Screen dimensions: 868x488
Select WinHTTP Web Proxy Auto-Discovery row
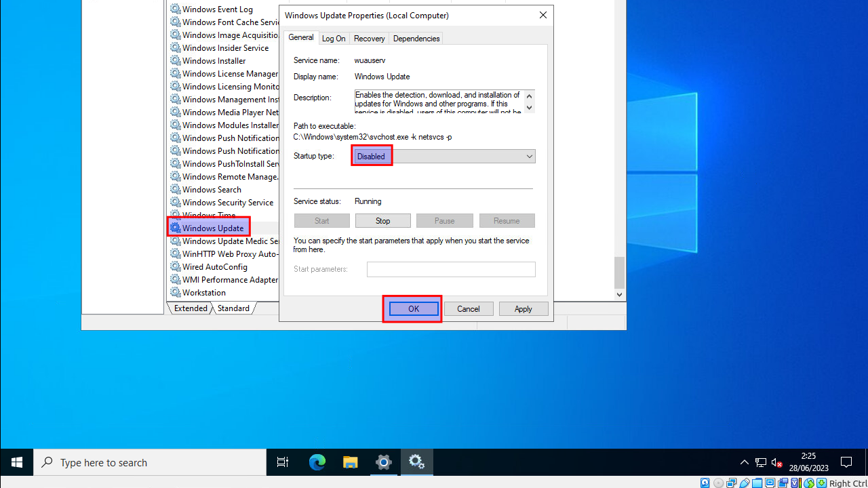pyautogui.click(x=224, y=254)
